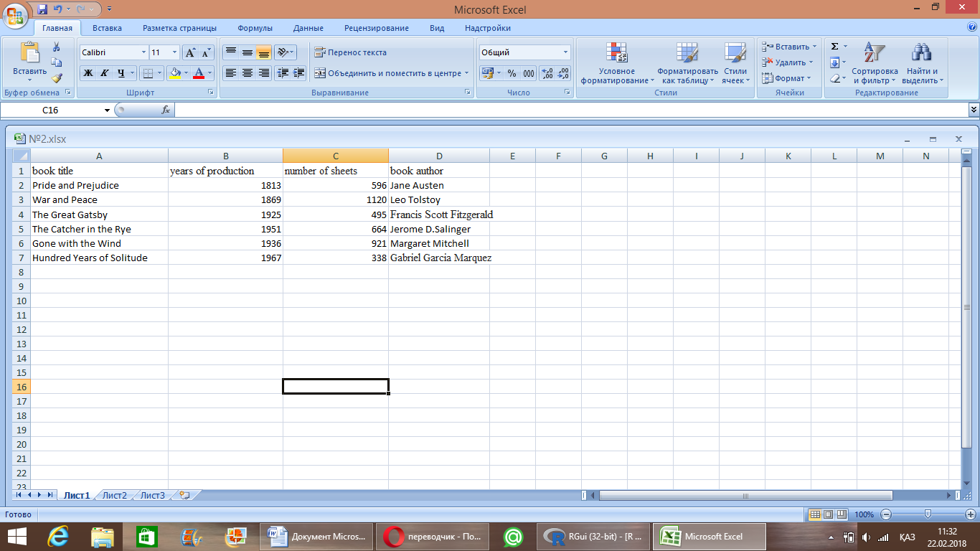Image resolution: width=980 pixels, height=551 pixels.
Task: Insert AutoSum with the sigma icon
Action: pyautogui.click(x=834, y=47)
